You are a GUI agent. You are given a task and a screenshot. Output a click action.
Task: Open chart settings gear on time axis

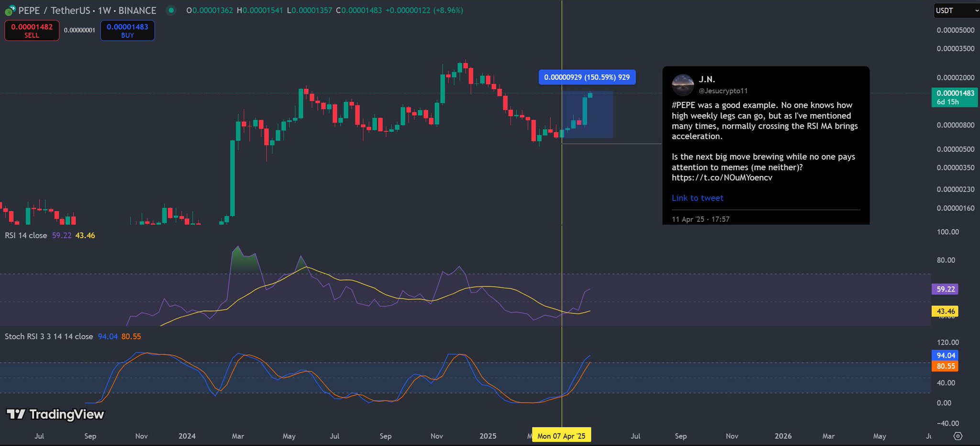coord(958,436)
